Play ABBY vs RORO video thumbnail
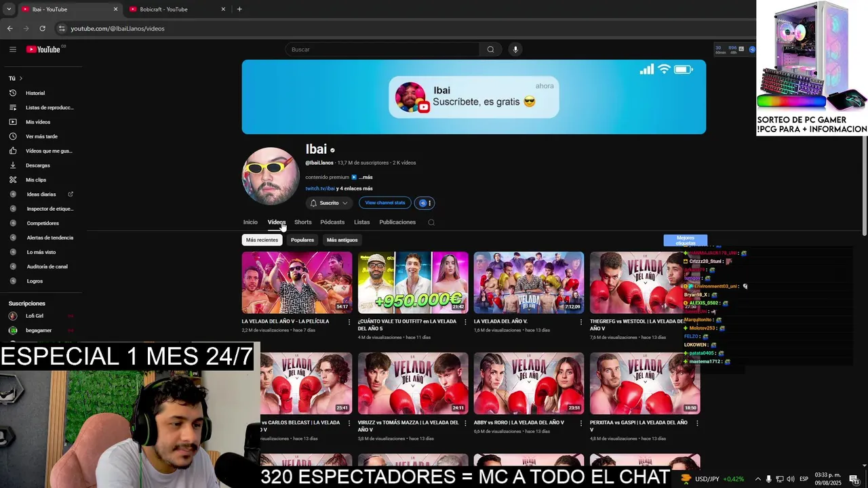 [x=529, y=384]
